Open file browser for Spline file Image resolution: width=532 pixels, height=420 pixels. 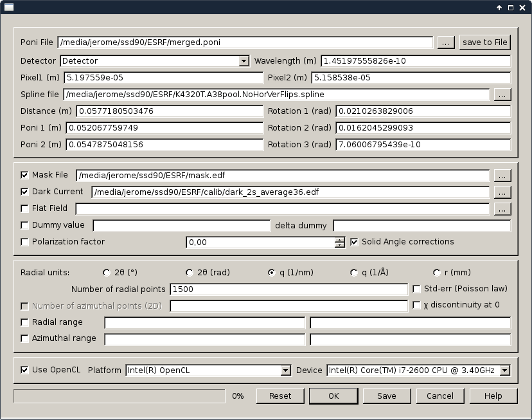[x=502, y=95]
